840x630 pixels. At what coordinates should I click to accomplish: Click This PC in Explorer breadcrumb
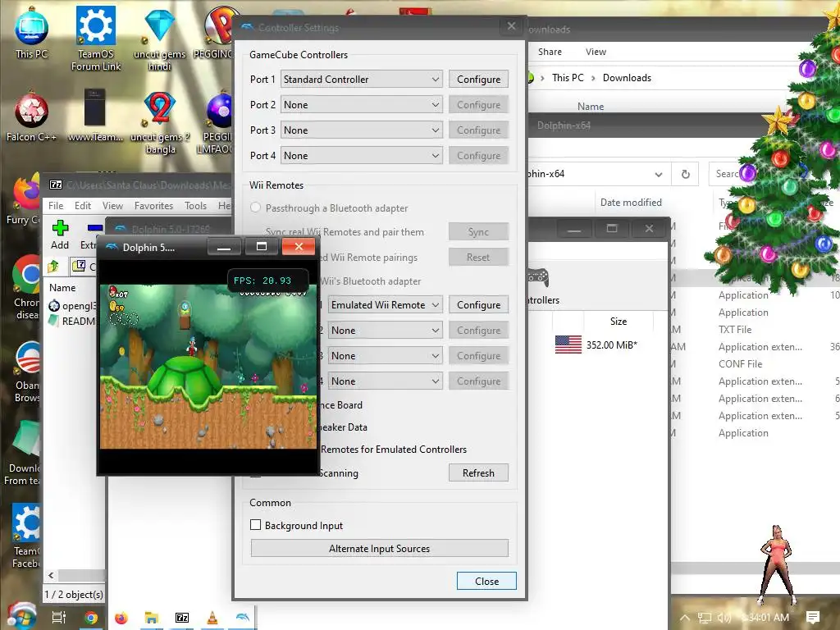click(568, 78)
